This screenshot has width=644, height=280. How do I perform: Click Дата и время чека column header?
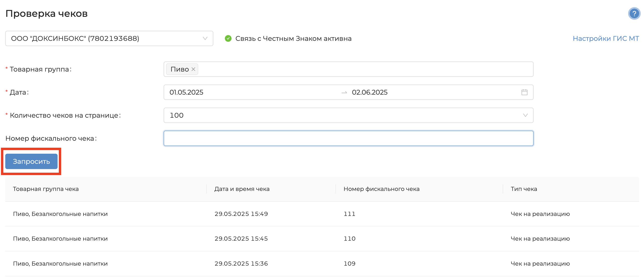(x=242, y=189)
